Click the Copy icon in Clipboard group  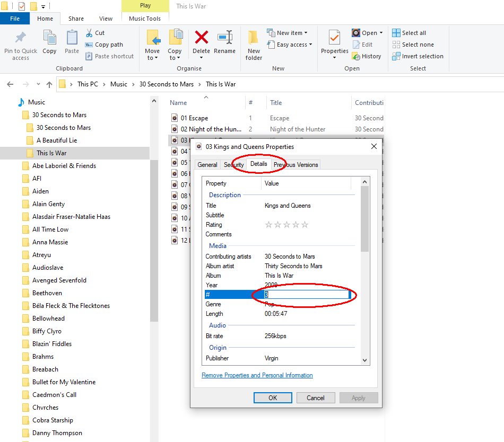click(49, 38)
